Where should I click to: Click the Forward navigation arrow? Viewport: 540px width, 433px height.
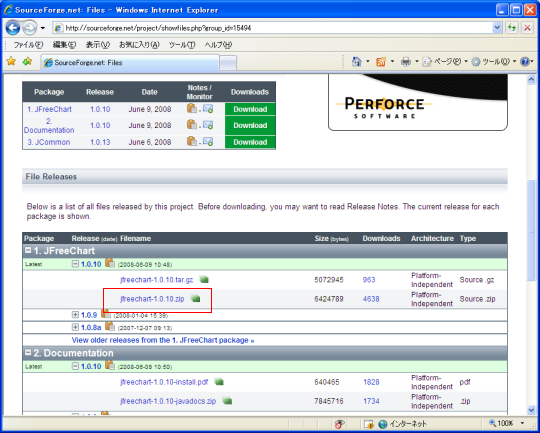pyautogui.click(x=29, y=28)
